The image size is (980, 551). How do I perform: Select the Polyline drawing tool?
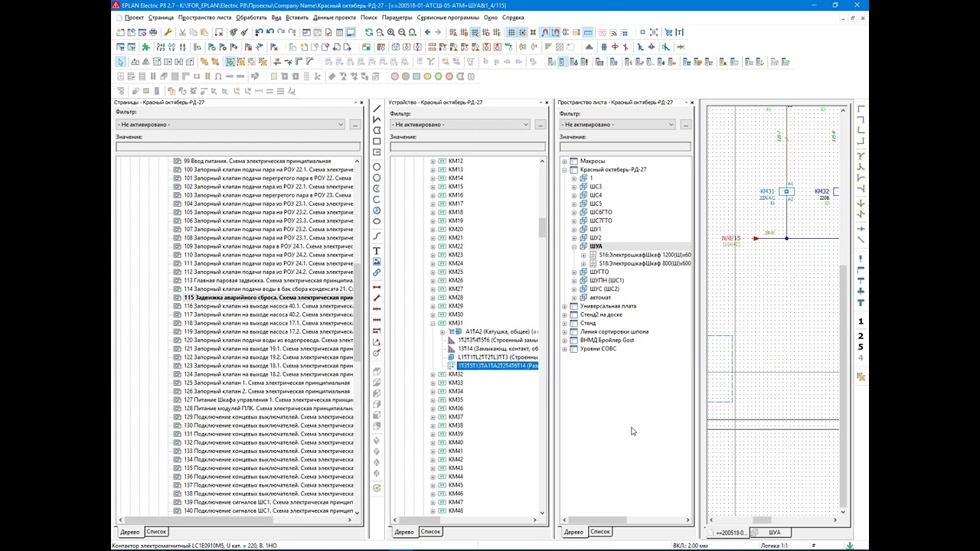click(x=377, y=120)
